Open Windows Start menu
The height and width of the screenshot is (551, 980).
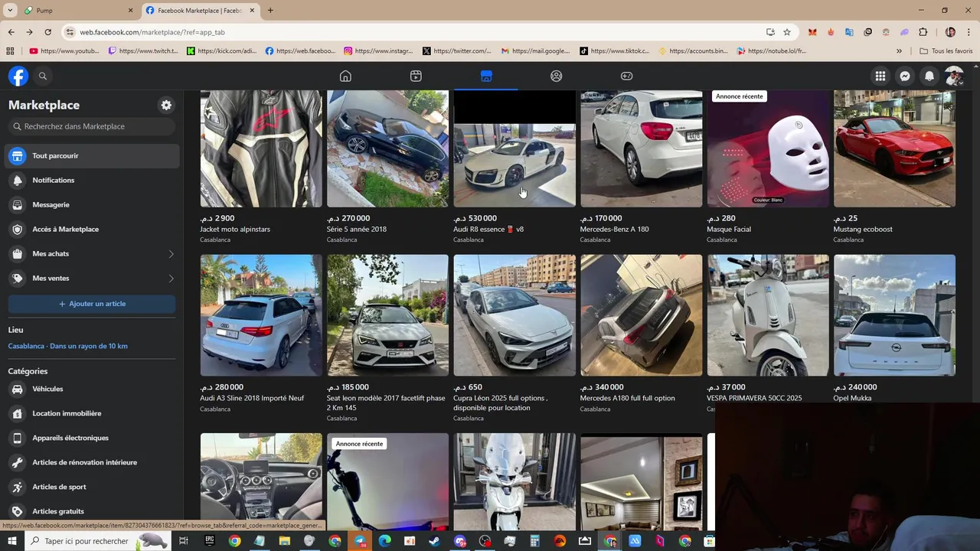click(11, 541)
